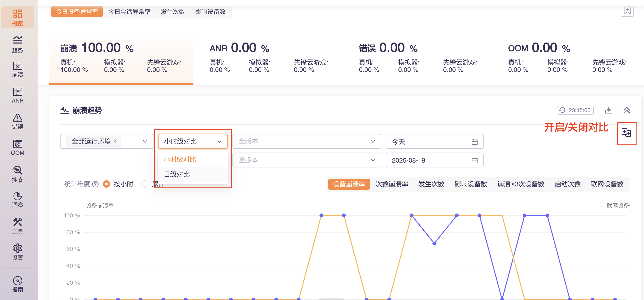This screenshot has height=300, width=644.
Task: Switch to top 影响设备数 tab
Action: click(210, 12)
